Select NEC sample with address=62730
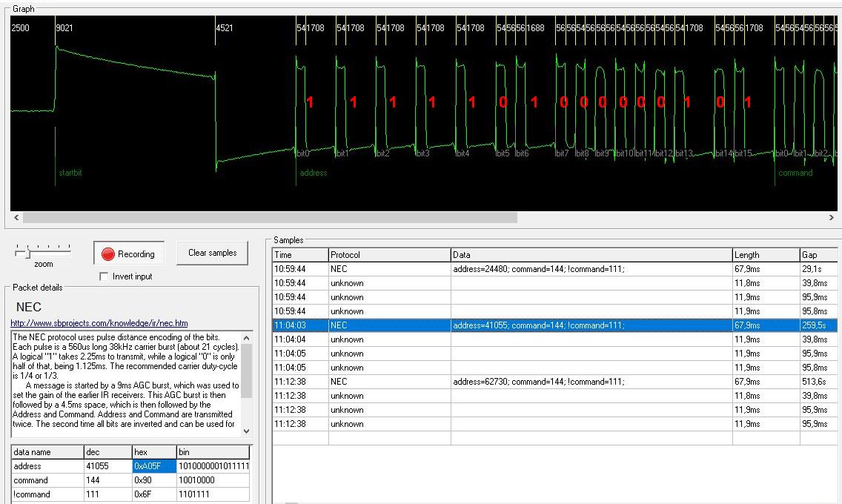Screen dimensions: 842x504 pos(538,382)
